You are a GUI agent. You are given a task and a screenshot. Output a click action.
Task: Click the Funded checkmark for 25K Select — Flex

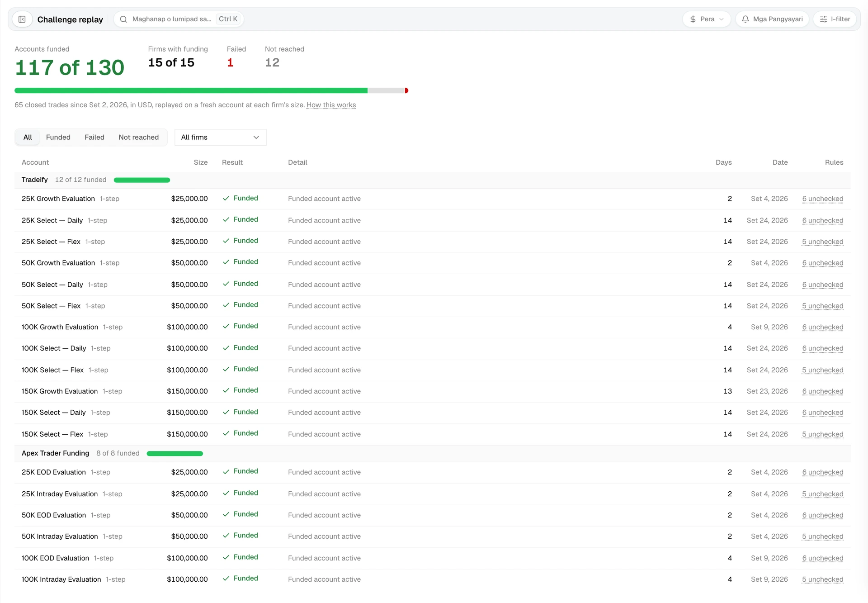click(x=226, y=241)
